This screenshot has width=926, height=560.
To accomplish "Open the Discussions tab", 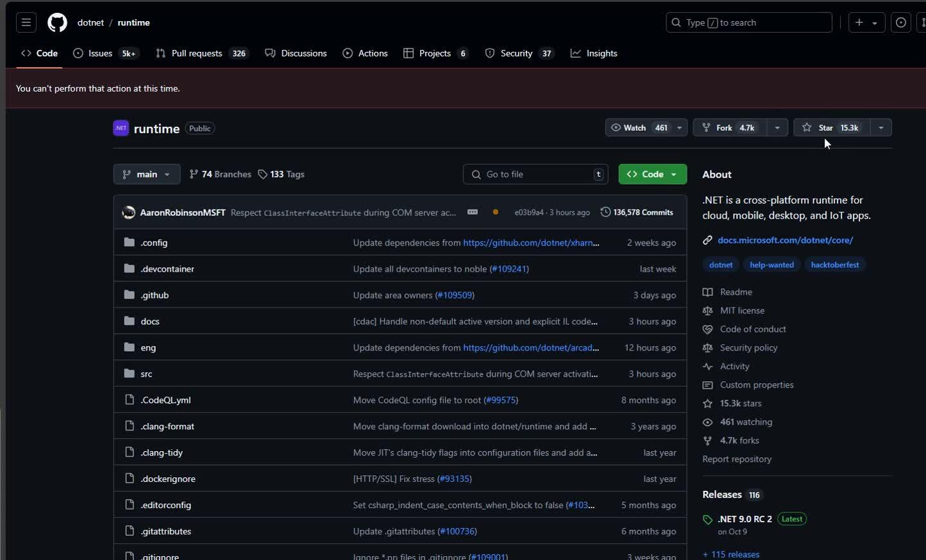I will tap(296, 53).
